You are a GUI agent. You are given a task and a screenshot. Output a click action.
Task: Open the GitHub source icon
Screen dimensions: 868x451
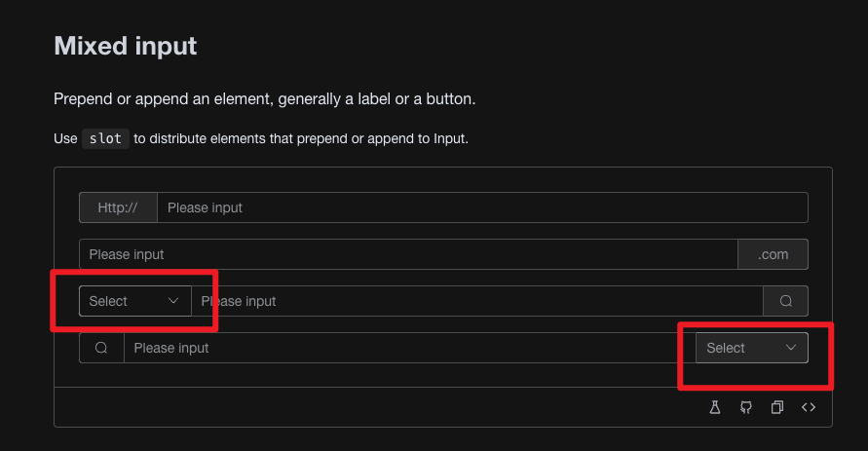point(745,407)
